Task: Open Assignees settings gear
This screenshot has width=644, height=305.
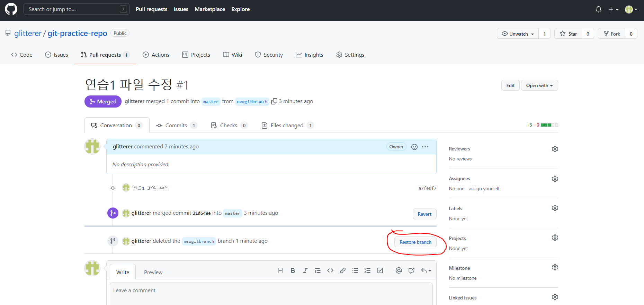Action: (555, 179)
